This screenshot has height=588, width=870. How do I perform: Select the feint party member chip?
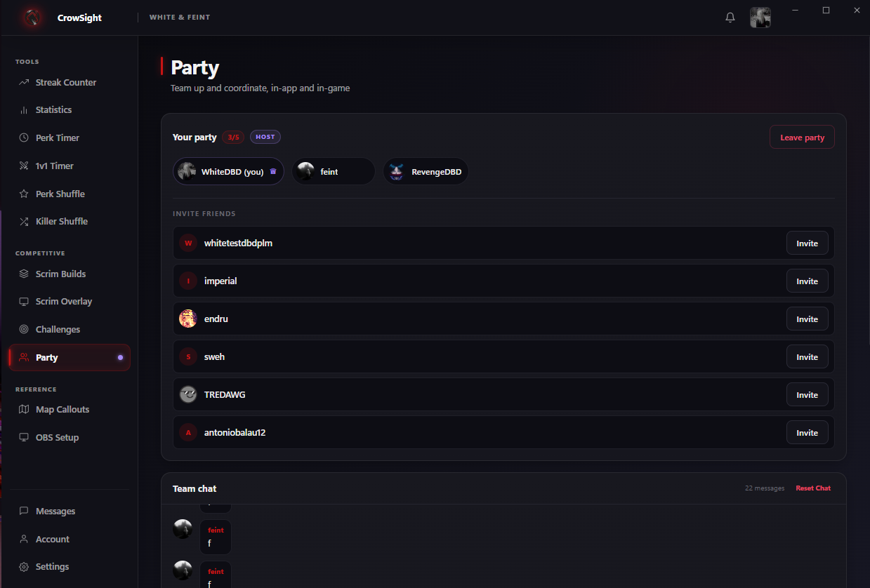(333, 171)
